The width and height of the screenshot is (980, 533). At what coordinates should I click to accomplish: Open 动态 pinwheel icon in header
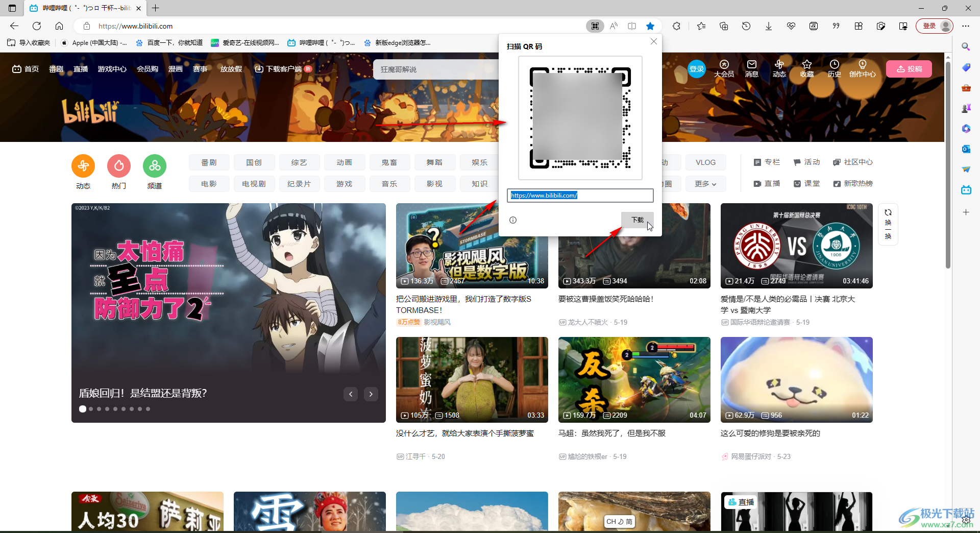[x=779, y=68]
